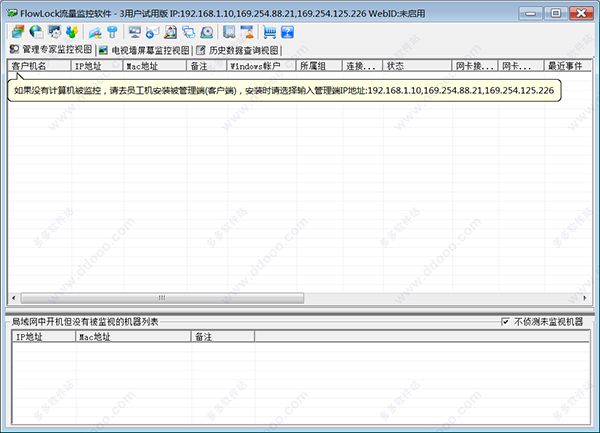The image size is (600, 433).
Task: Switch to 管理专家监控视图 tab
Action: click(x=51, y=49)
